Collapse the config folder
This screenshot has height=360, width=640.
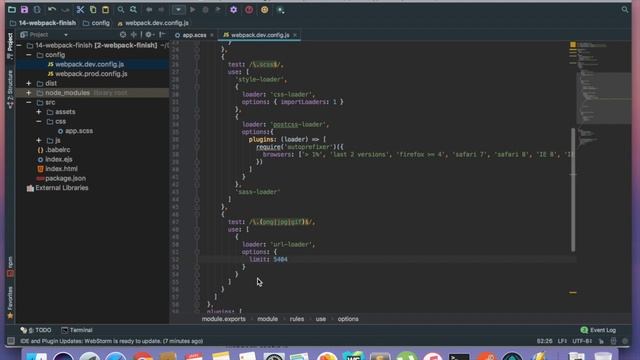click(29, 55)
